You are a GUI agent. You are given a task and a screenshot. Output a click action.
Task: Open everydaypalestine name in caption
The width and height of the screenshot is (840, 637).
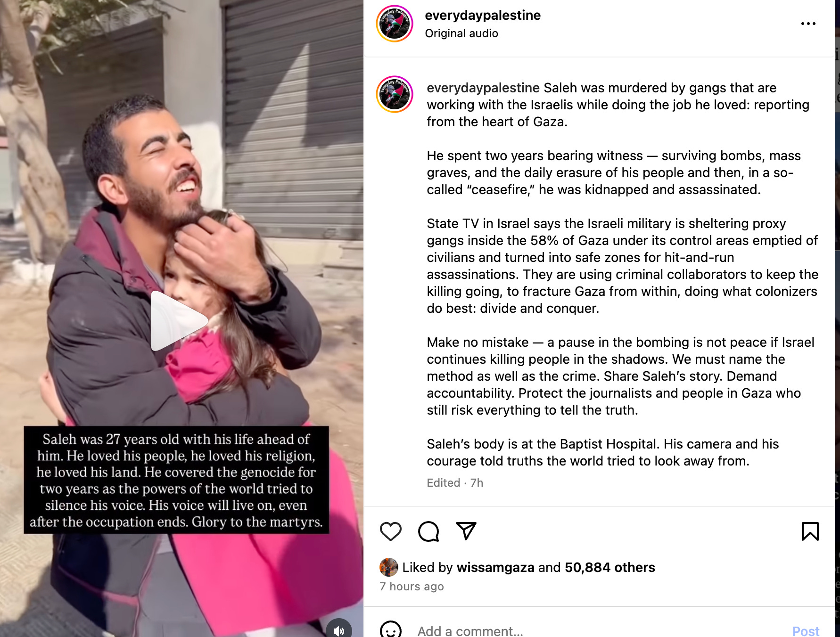click(x=483, y=88)
